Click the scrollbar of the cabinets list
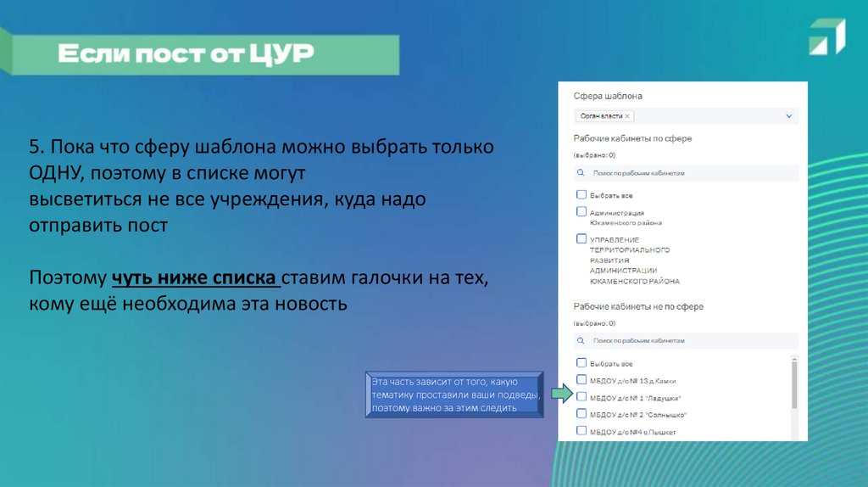Screen dimensions: 868x487 click(794, 386)
